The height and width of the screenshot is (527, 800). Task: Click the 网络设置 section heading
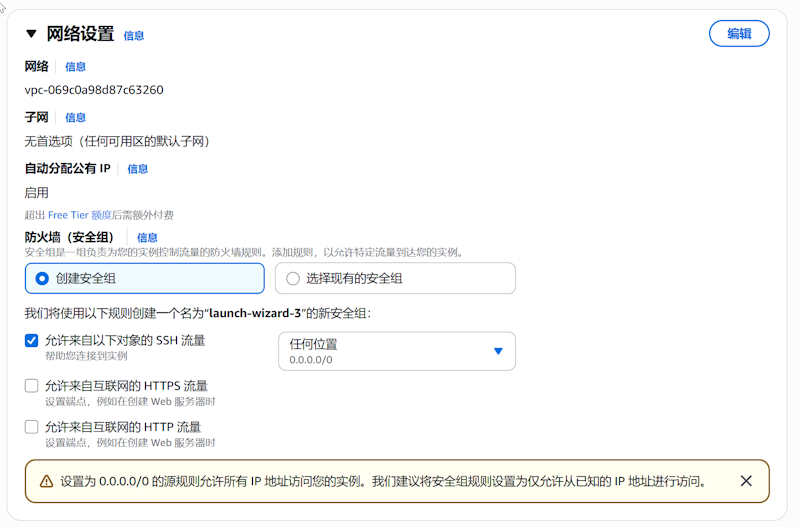(80, 34)
